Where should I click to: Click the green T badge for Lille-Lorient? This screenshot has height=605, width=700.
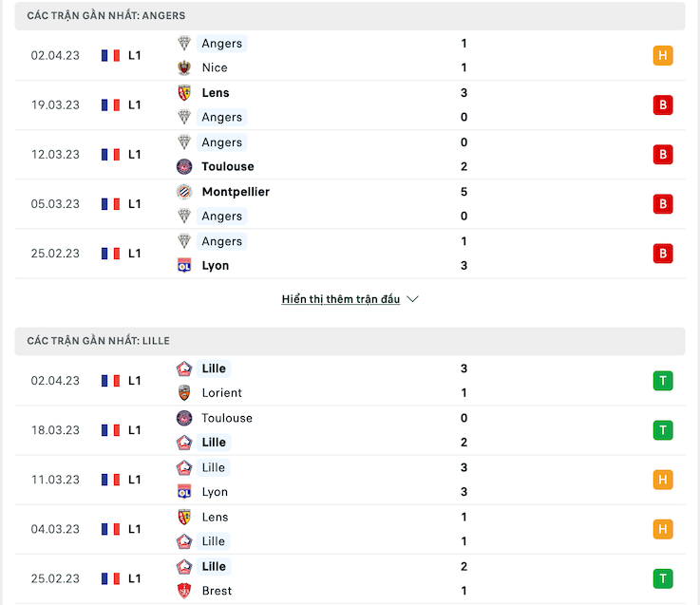(x=663, y=381)
